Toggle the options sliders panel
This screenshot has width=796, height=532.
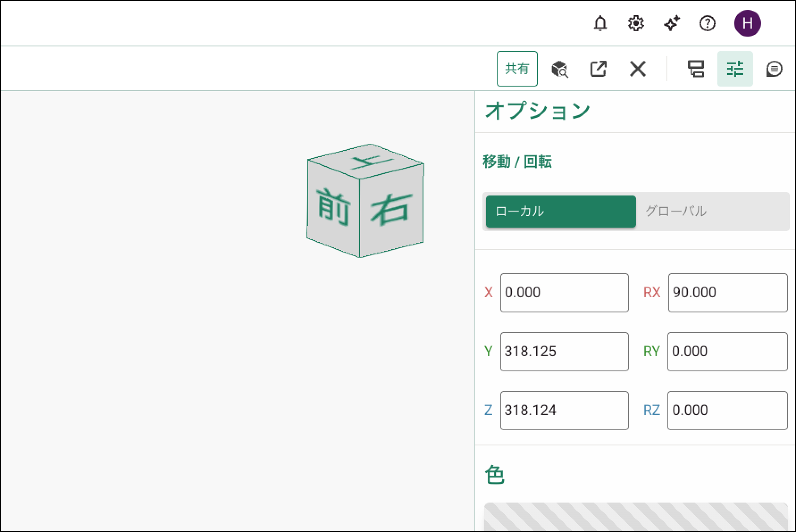pyautogui.click(x=735, y=69)
